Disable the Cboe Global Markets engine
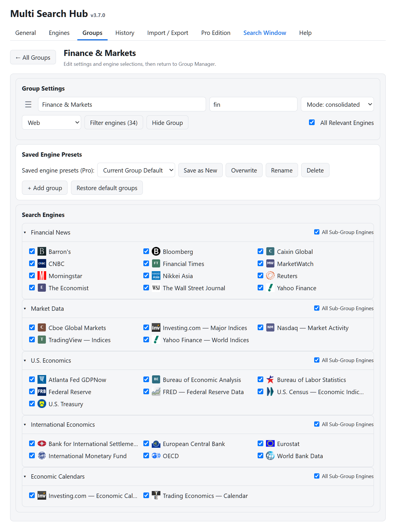399x532 pixels. pyautogui.click(x=32, y=328)
